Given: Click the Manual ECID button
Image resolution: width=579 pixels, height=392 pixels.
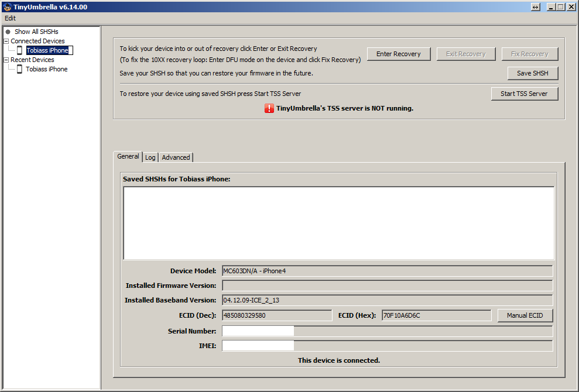Looking at the screenshot, I should 525,315.
